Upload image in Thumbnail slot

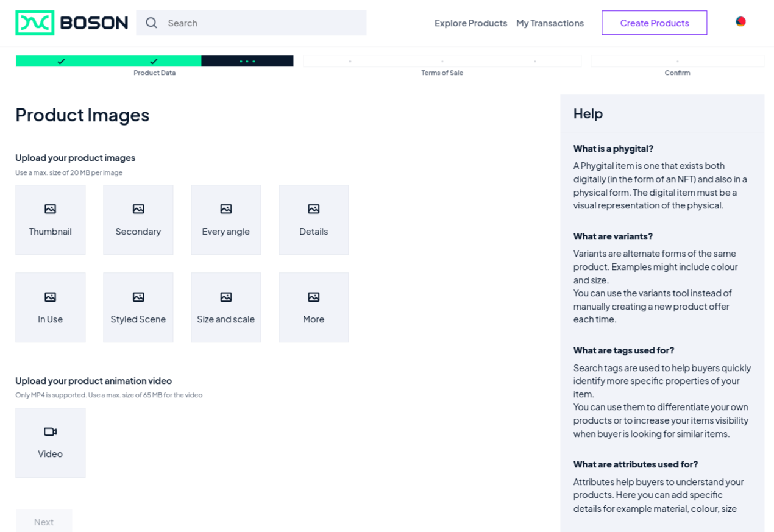51,220
